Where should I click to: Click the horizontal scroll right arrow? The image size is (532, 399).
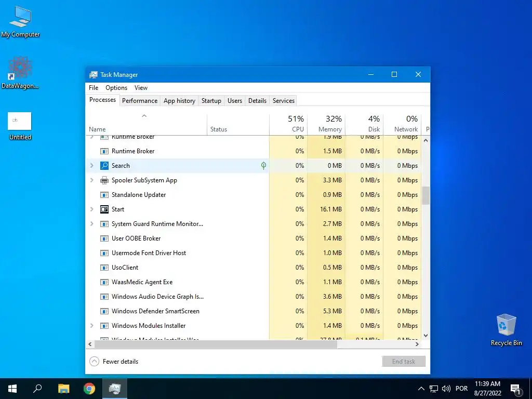point(417,344)
